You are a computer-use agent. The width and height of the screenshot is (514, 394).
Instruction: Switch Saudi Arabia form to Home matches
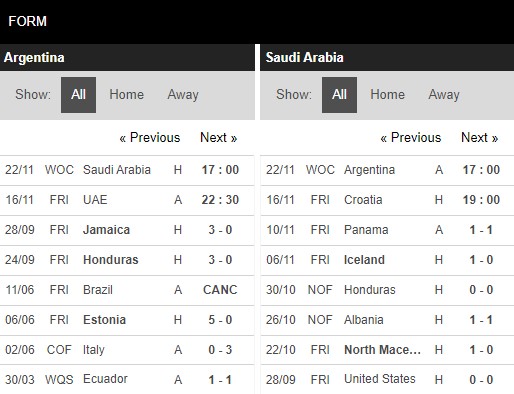click(388, 95)
